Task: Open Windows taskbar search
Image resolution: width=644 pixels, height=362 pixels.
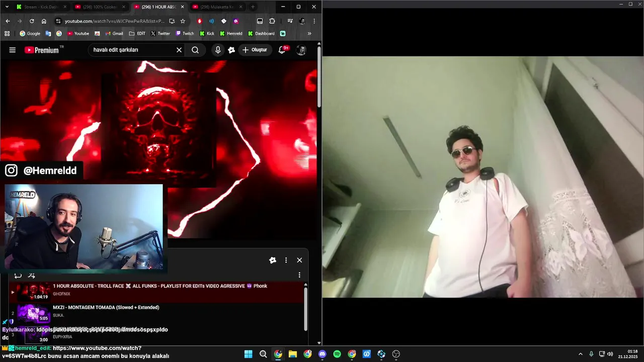Action: coord(263,354)
